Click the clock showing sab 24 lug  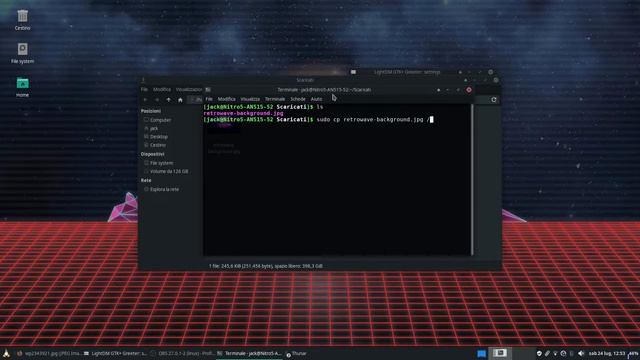point(607,353)
